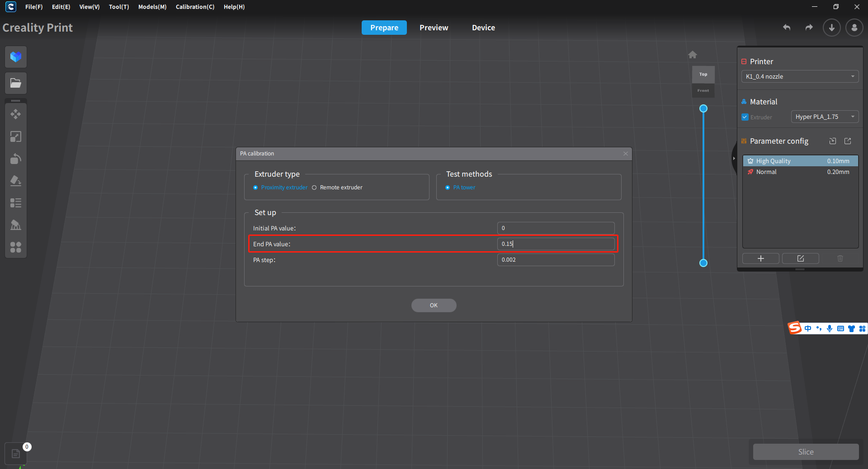Toggle the Extruder checkbox
Screen dimensions: 868x469
pos(745,117)
